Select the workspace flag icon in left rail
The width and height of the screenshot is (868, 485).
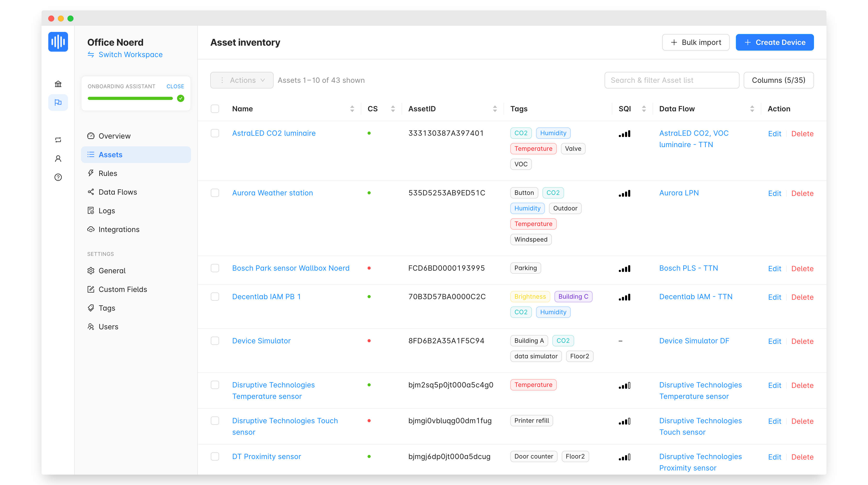[58, 103]
